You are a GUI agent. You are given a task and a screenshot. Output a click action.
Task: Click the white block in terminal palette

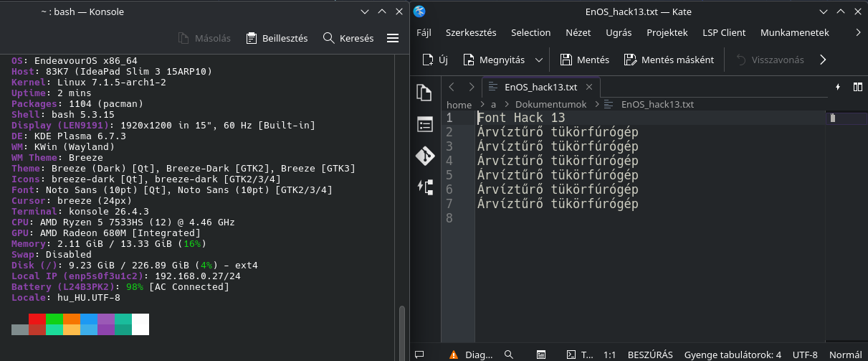(140, 324)
